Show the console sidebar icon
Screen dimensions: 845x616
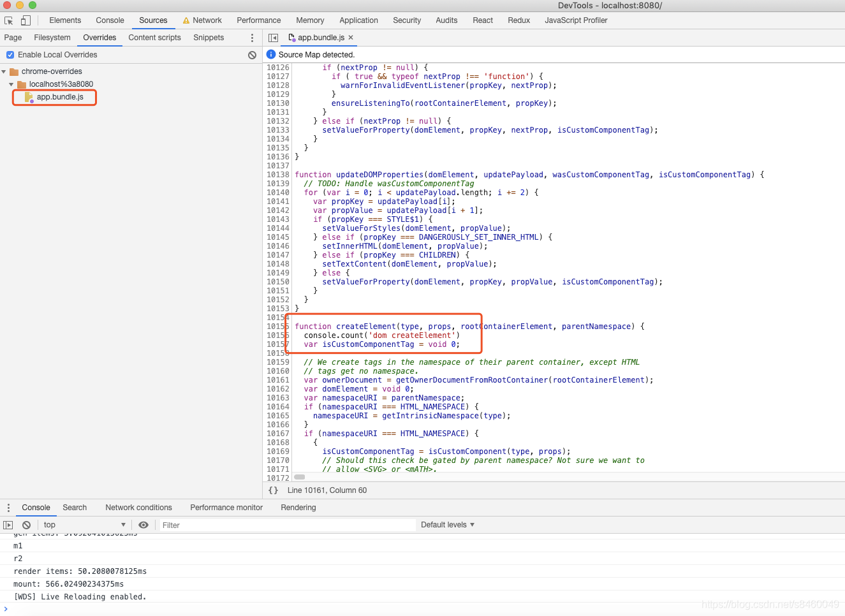pyautogui.click(x=8, y=525)
